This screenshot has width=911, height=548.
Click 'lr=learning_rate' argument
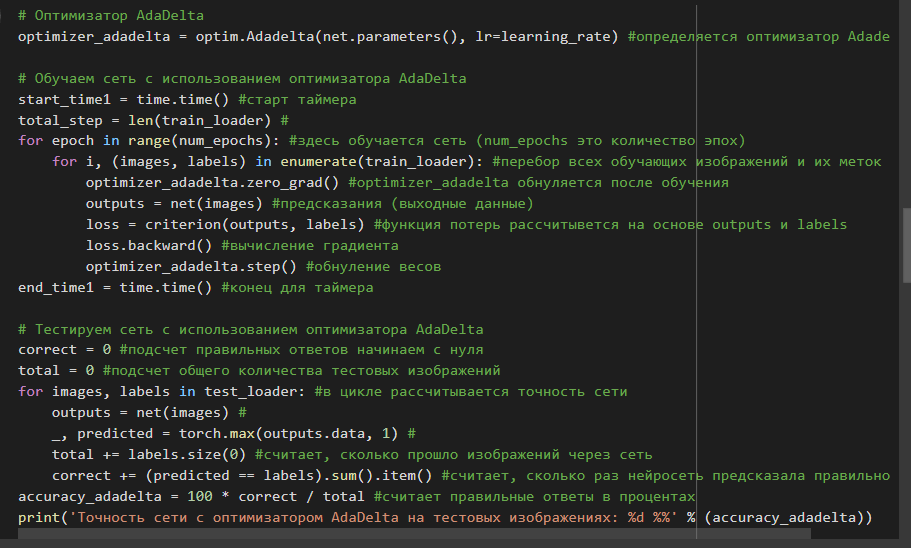(543, 37)
